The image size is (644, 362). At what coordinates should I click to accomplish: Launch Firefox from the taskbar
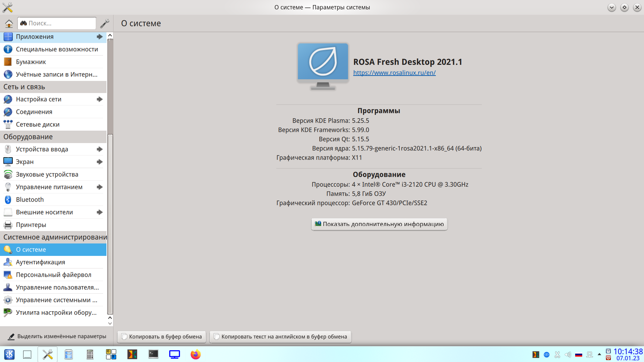pos(195,354)
